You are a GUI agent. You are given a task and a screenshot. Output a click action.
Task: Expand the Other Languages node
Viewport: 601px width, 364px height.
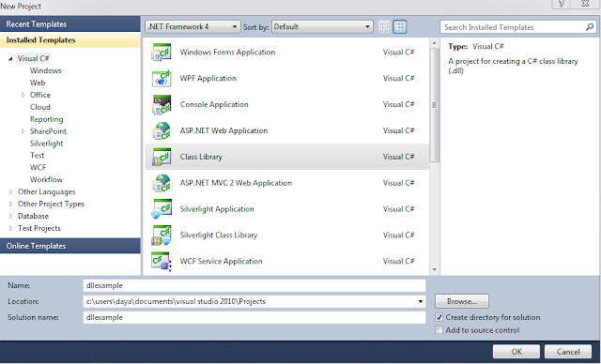11,191
